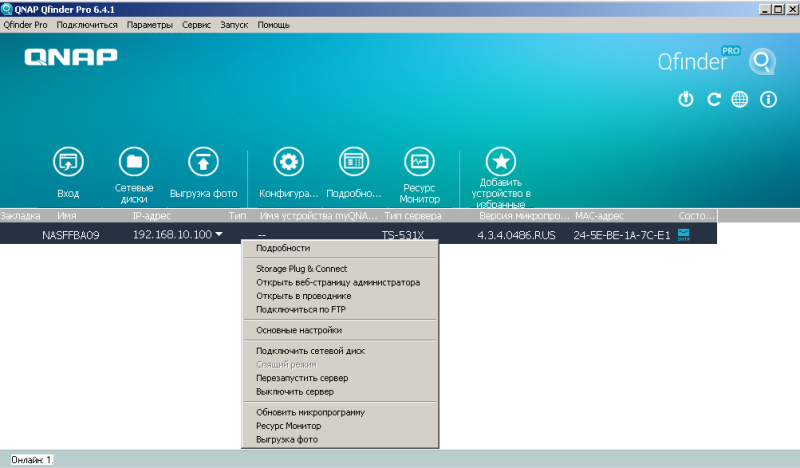Sort by the Состояние column header
This screenshot has height=468, width=800.
[696, 216]
